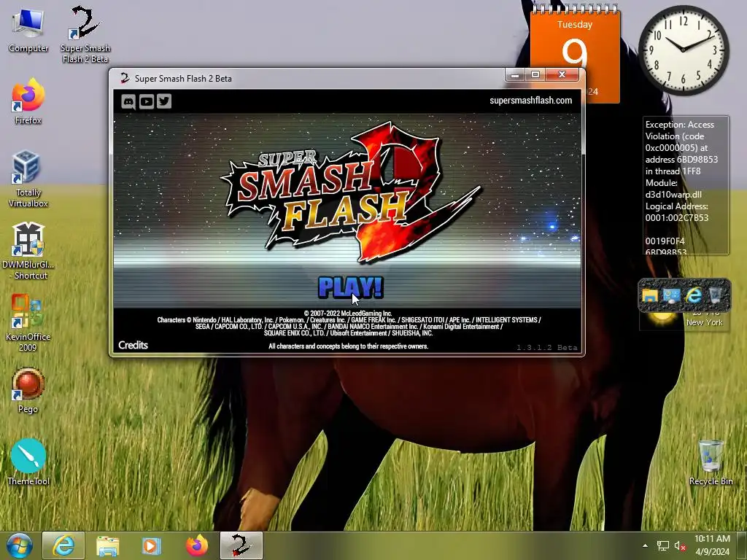The width and height of the screenshot is (747, 560).
Task: Select the Pego desktop shortcut
Action: 28,391
